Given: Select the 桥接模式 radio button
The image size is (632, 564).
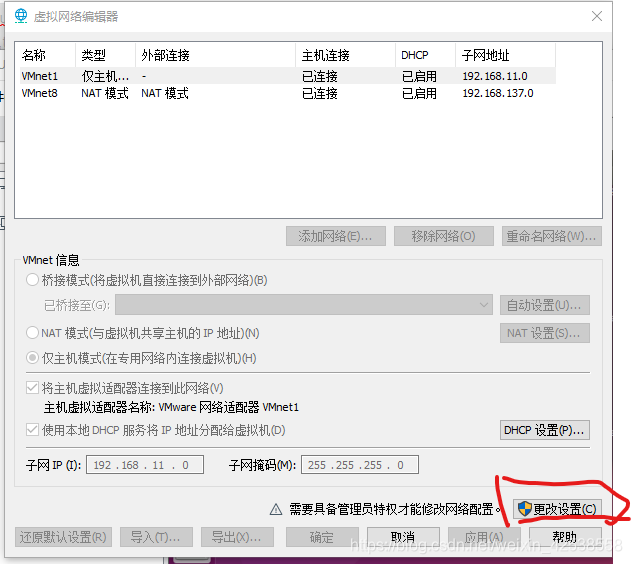Looking at the screenshot, I should [x=32, y=280].
